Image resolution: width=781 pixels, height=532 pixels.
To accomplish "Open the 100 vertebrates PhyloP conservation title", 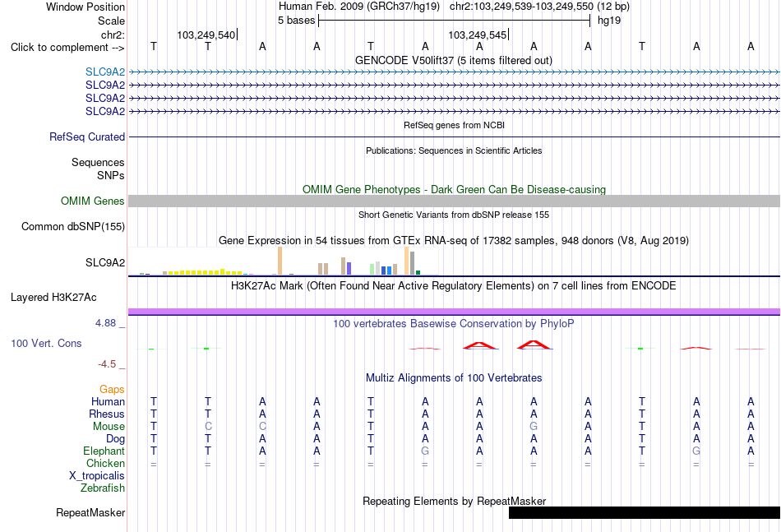I will point(454,324).
